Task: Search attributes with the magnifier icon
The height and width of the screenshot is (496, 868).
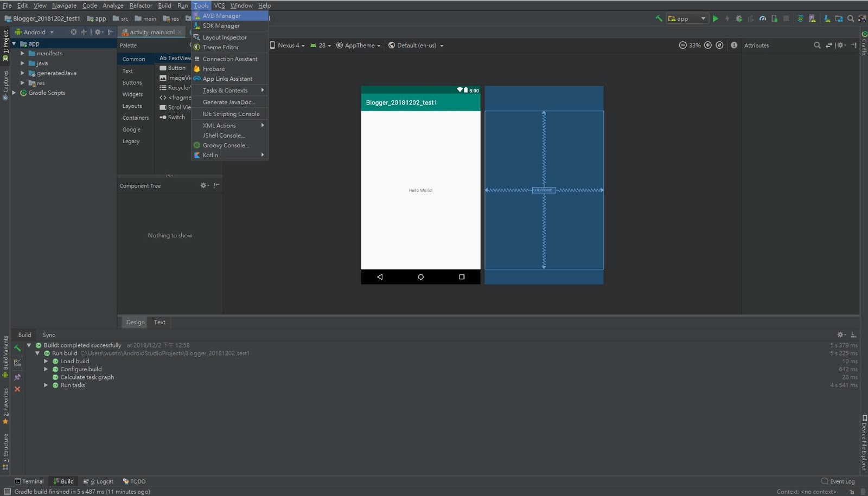Action: (817, 46)
